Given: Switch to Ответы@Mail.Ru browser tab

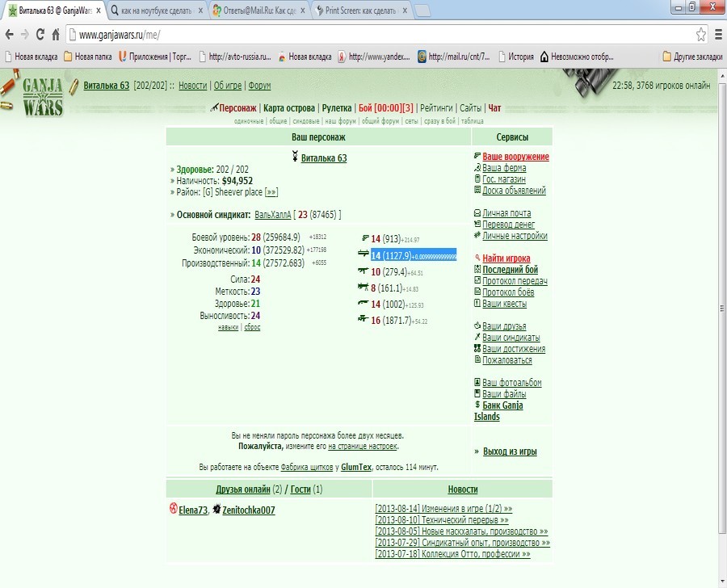Looking at the screenshot, I should [259, 10].
